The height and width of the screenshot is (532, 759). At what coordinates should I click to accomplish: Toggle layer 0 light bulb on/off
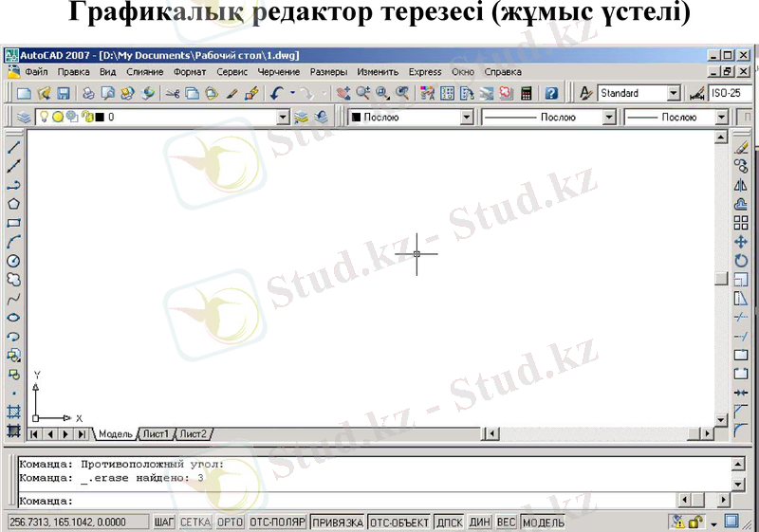(x=44, y=117)
